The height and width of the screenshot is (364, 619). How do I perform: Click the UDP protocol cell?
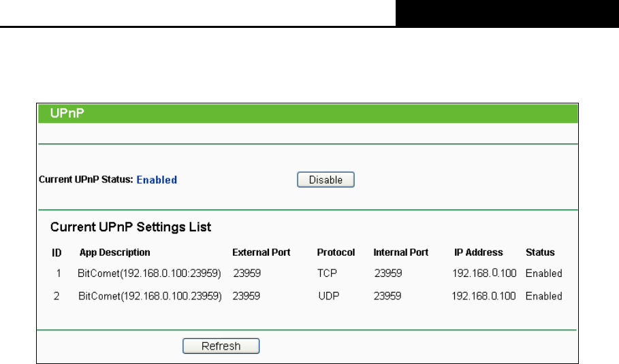tap(329, 296)
